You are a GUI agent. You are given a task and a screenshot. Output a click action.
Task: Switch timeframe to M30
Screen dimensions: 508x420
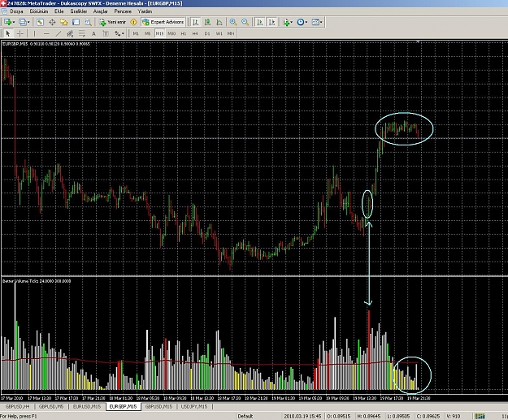click(172, 33)
